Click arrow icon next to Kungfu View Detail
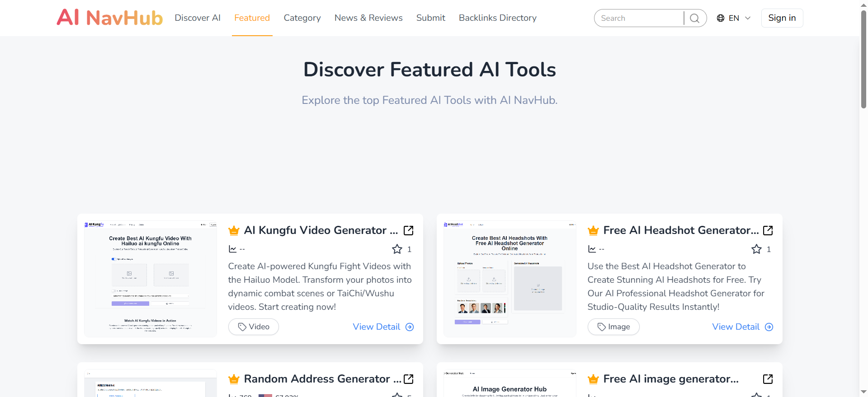Viewport: 868px width, 397px height. [x=410, y=327]
